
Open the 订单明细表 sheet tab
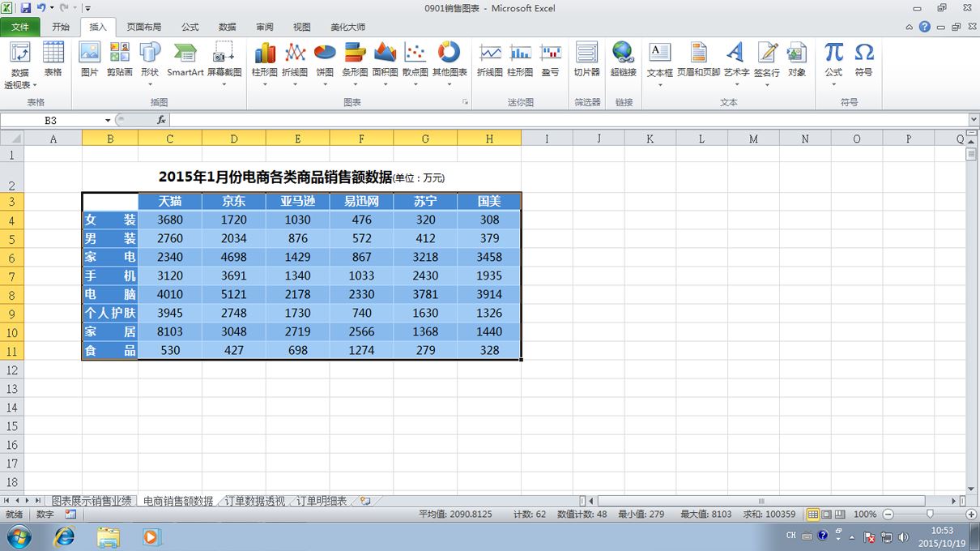click(x=322, y=502)
